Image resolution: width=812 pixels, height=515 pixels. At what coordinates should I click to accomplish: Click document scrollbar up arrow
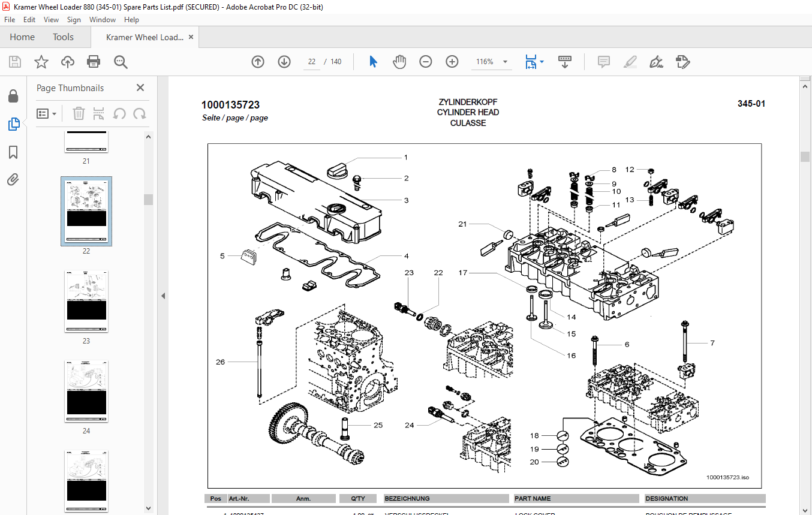805,87
